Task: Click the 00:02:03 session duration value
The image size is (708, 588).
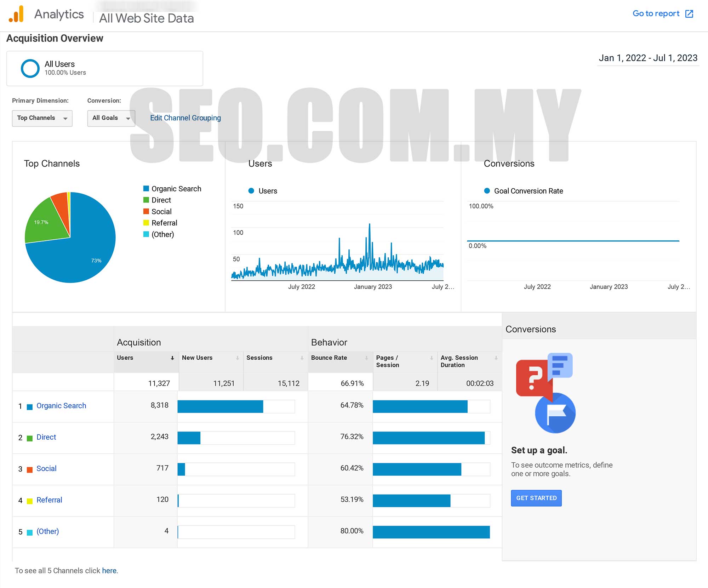Action: 480,383
